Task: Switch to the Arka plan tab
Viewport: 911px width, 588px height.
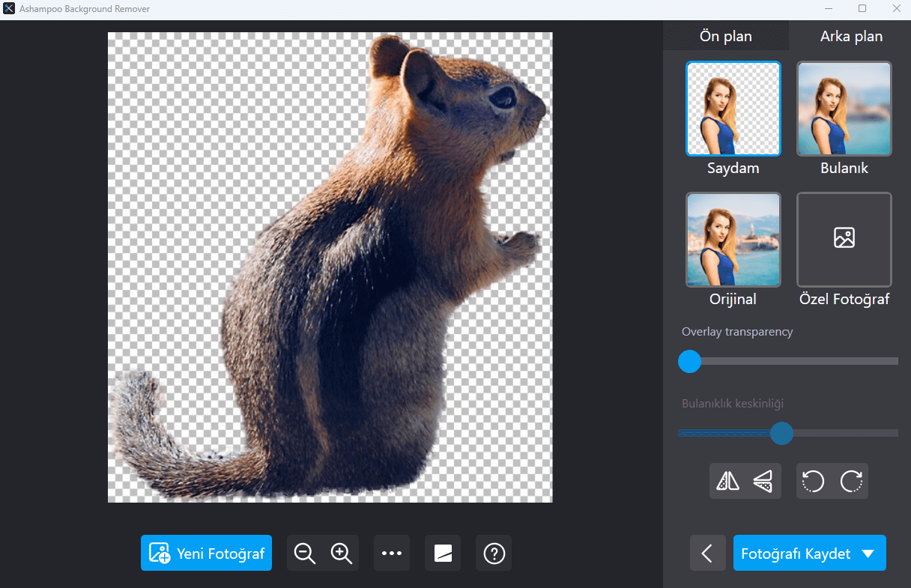Action: 851,35
